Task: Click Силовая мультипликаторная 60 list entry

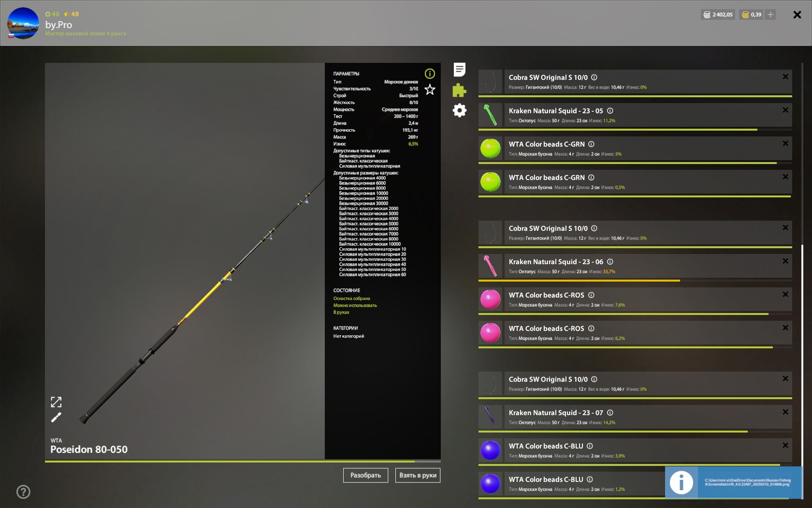Action: tap(373, 275)
